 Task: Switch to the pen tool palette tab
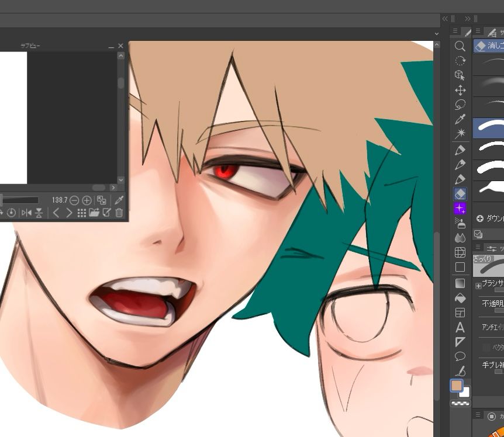coord(467,32)
